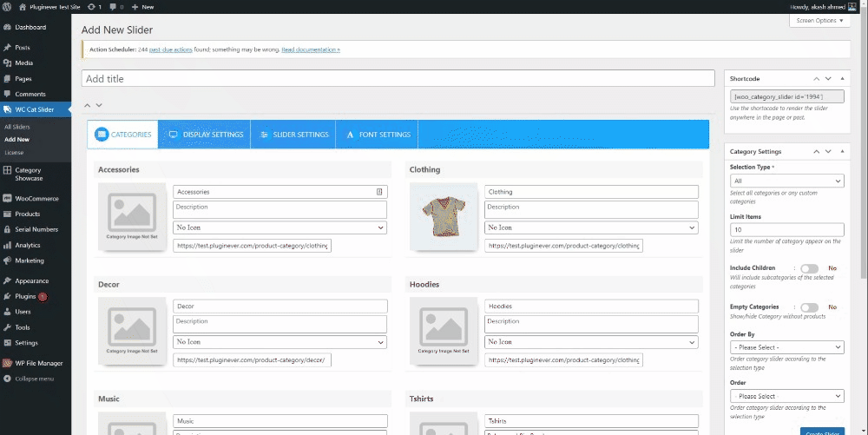868x435 pixels.
Task: Click the Hoodies image placeholder
Action: [x=444, y=331]
